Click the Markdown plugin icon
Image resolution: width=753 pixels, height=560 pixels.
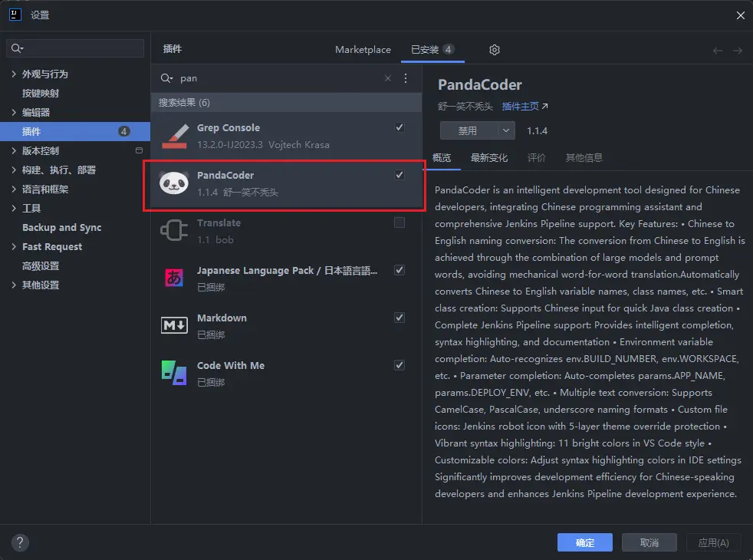point(174,325)
